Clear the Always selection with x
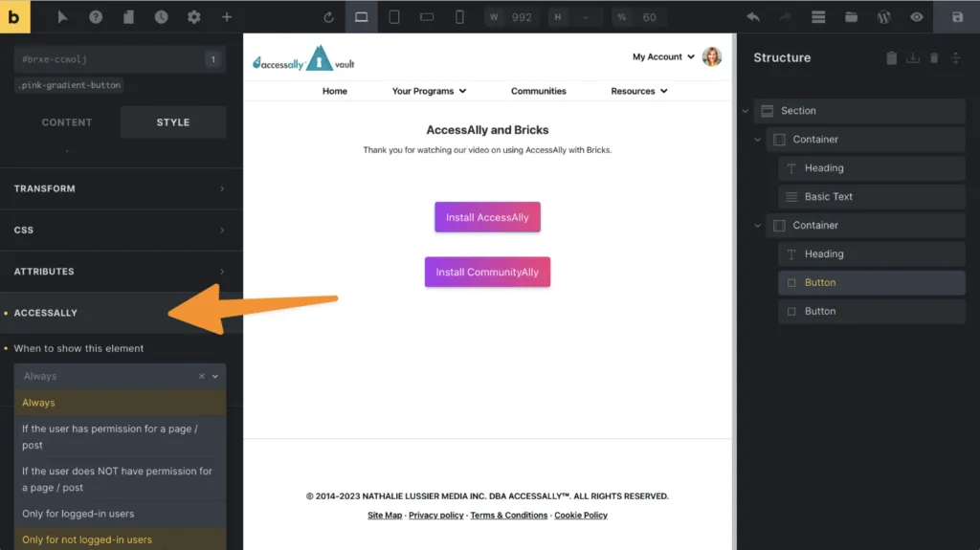This screenshot has width=980, height=550. pos(202,376)
